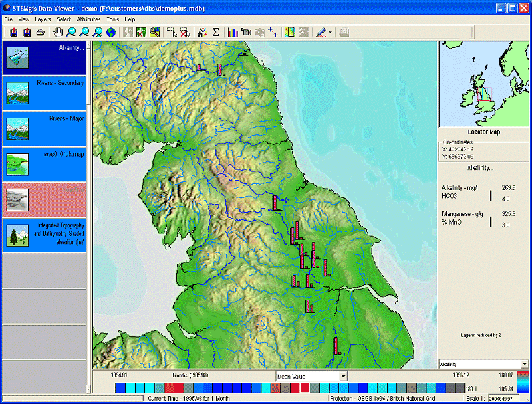Click the Locator Map thumbnail
532x404 pixels.
483,84
